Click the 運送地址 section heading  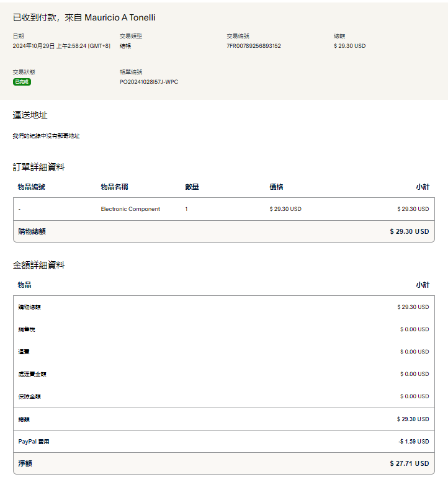pyautogui.click(x=30, y=115)
